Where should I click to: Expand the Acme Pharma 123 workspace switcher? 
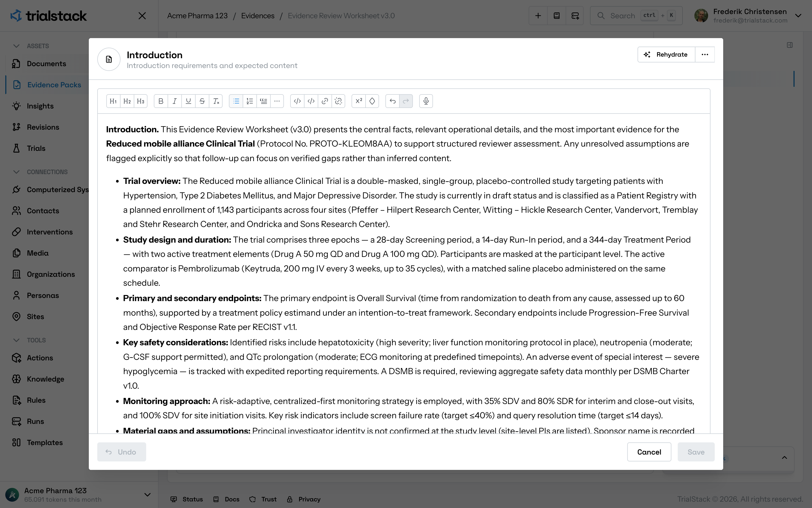click(147, 495)
